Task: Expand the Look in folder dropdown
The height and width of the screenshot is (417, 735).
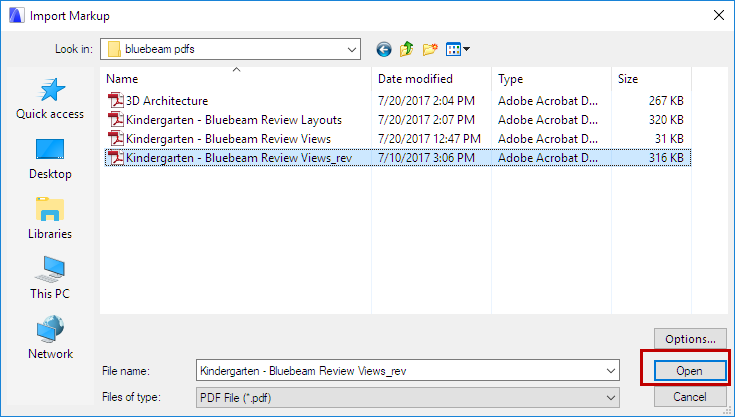Action: click(351, 49)
